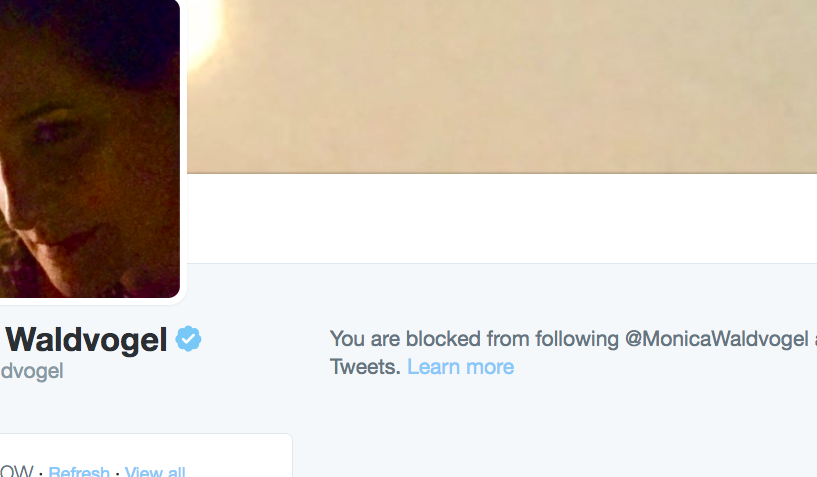Click the dot separator between Refresh and View all

[x=118, y=473]
